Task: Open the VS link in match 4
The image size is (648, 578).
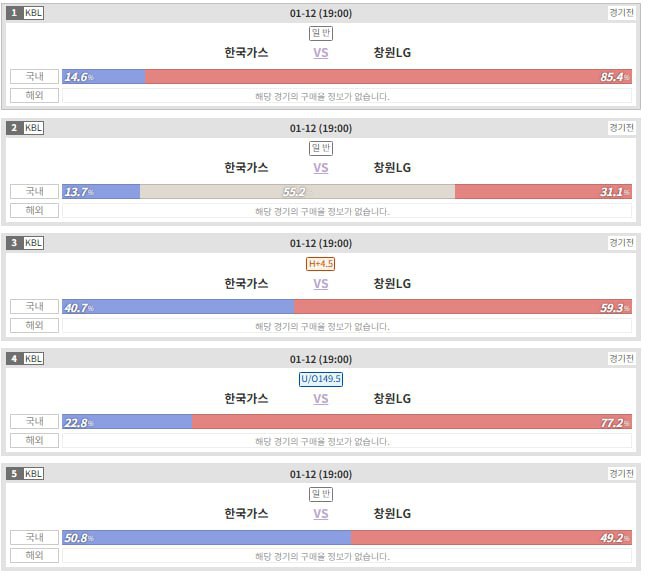Action: point(321,399)
